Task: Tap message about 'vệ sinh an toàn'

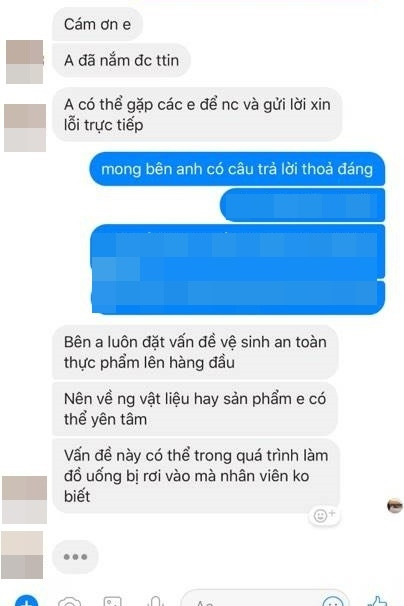Action: pyautogui.click(x=195, y=352)
